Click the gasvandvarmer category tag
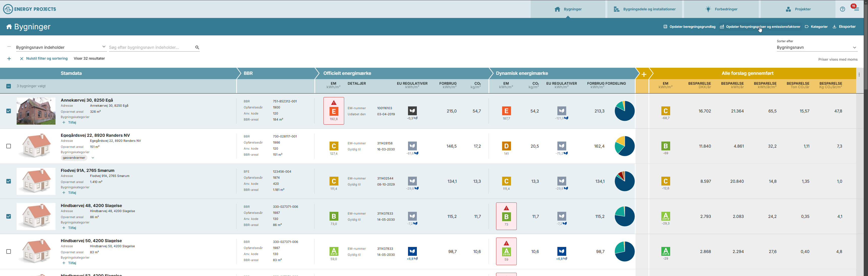The width and height of the screenshot is (868, 276). click(x=74, y=157)
